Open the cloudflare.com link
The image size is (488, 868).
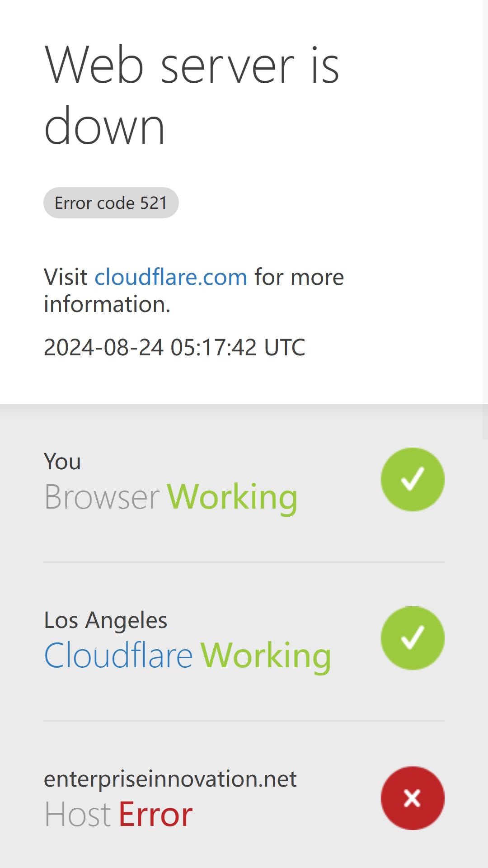pos(171,277)
